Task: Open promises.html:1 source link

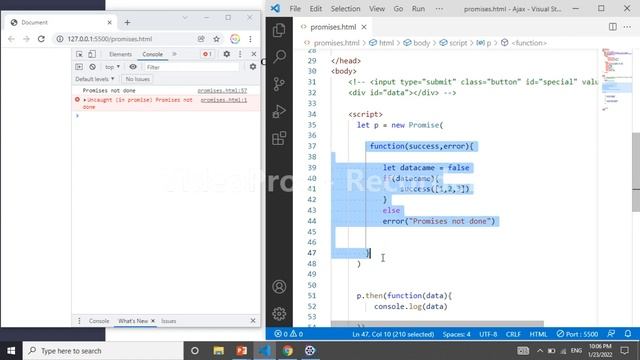Action: click(224, 100)
